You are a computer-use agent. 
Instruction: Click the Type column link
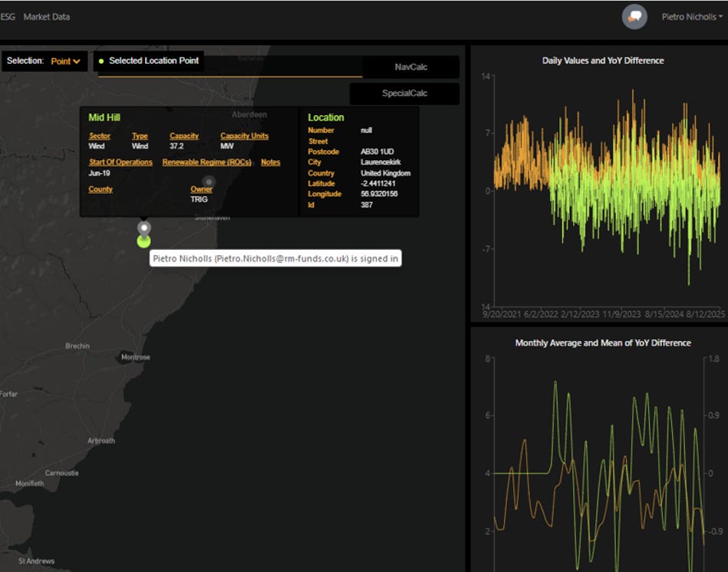tap(140, 136)
